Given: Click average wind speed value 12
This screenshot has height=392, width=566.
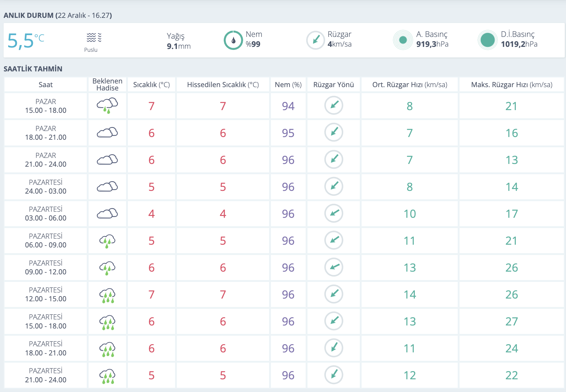Looking at the screenshot, I should [410, 375].
